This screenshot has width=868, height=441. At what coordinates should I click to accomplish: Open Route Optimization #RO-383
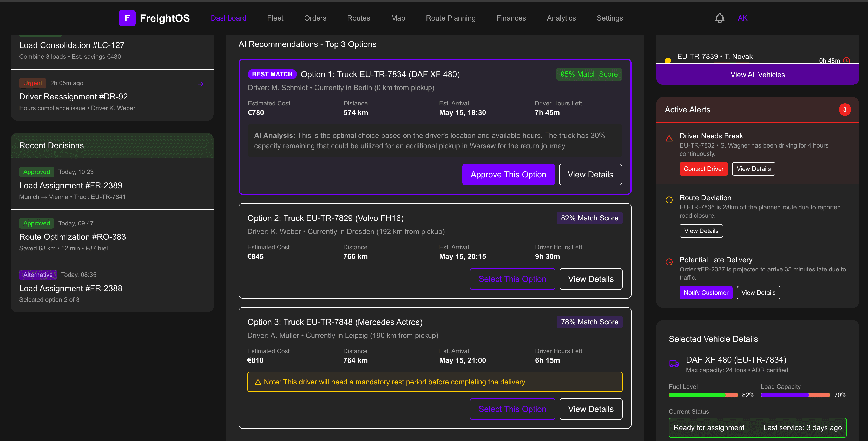pyautogui.click(x=73, y=237)
